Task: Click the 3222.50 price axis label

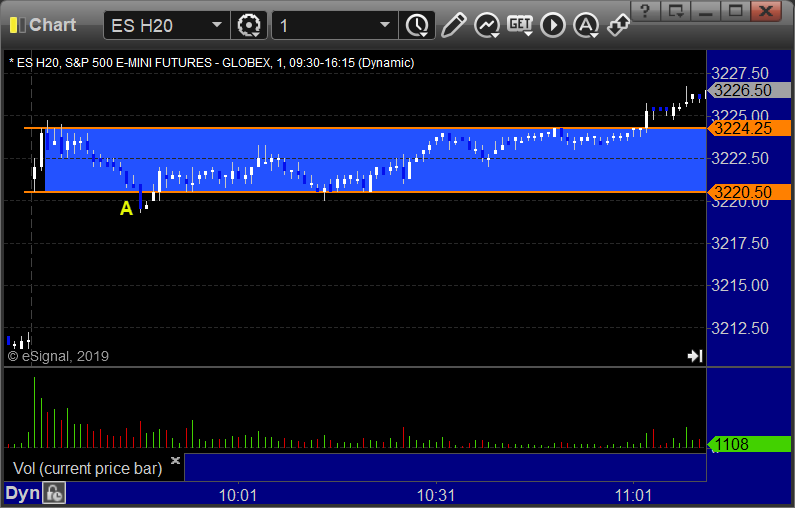Action: (740, 158)
